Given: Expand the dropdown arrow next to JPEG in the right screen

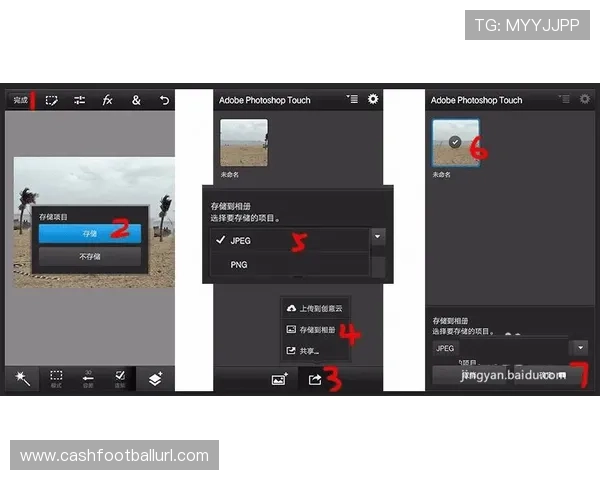Looking at the screenshot, I should [580, 348].
